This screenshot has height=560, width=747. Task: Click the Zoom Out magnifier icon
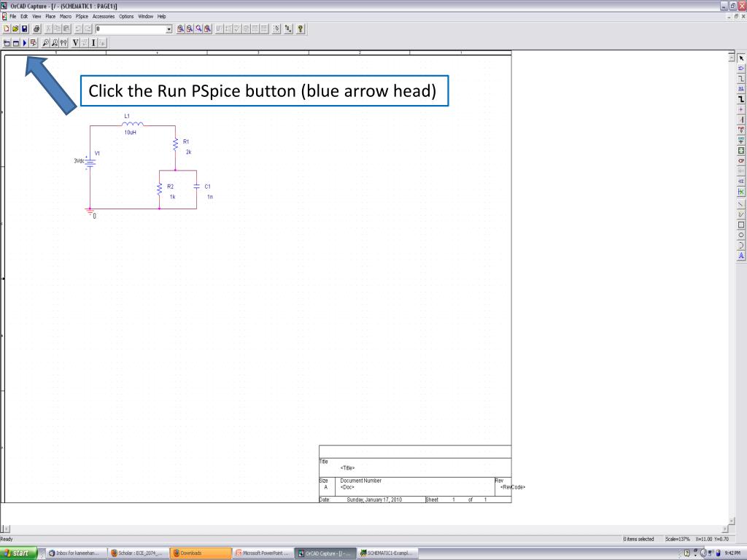tap(190, 29)
